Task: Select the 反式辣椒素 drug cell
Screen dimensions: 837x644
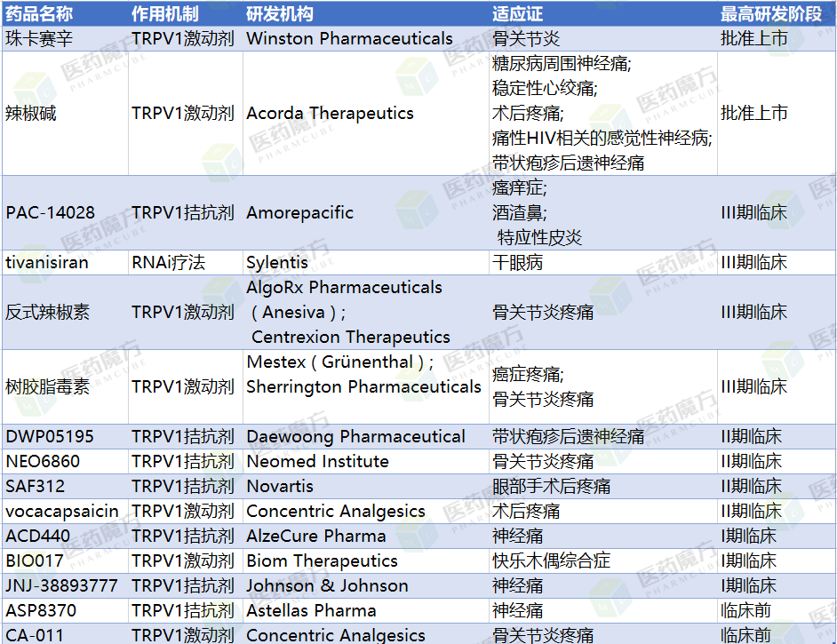Action: [x=47, y=313]
